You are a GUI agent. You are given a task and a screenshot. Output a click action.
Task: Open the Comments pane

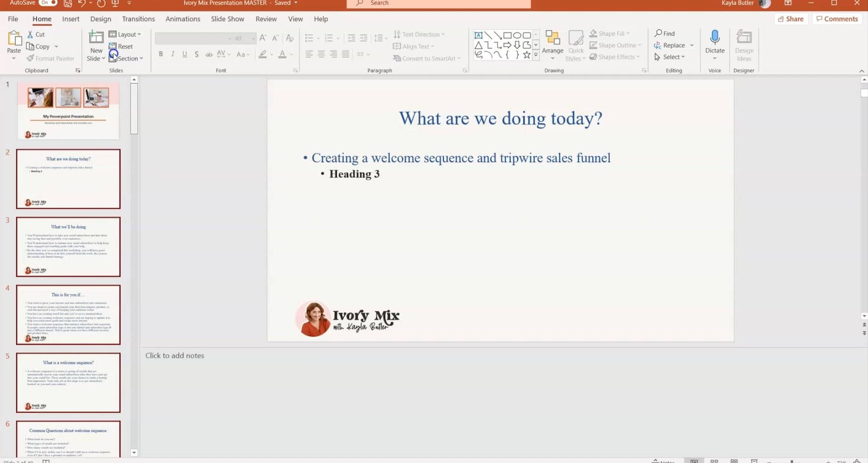pos(837,19)
